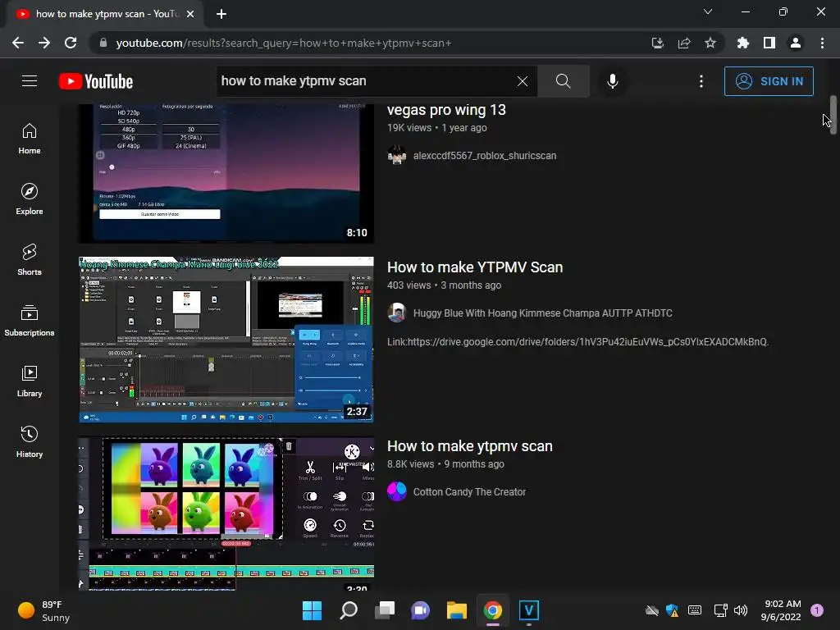The width and height of the screenshot is (840, 630).
Task: Open the volume control in system tray
Action: pyautogui.click(x=741, y=610)
